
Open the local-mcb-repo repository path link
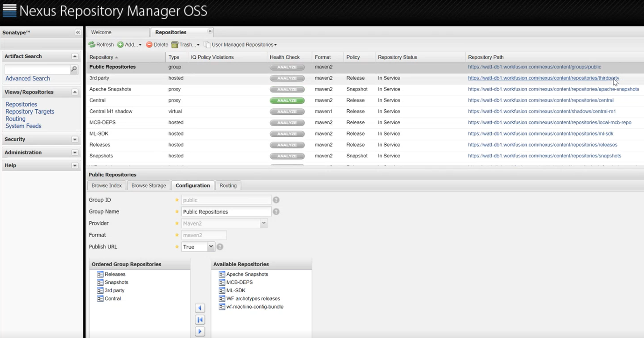click(x=550, y=123)
